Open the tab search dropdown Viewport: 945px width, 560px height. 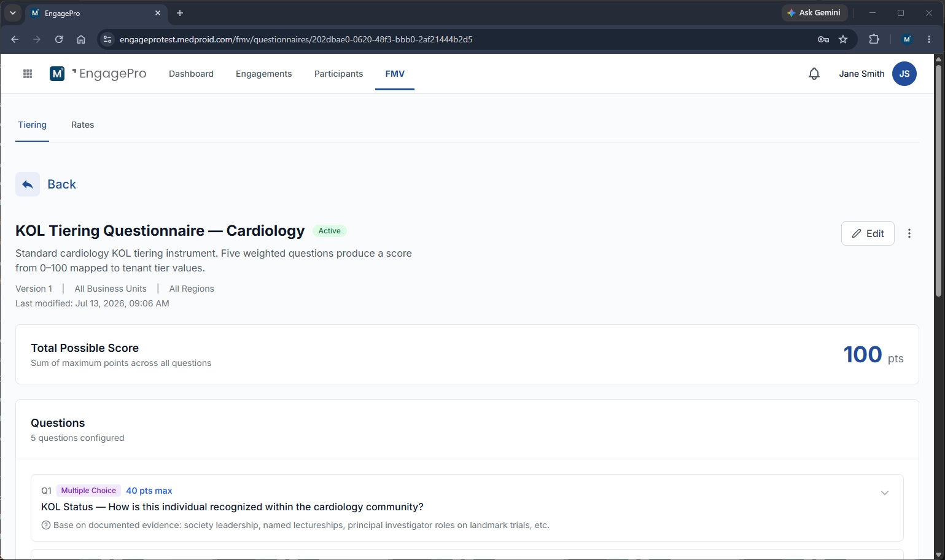pyautogui.click(x=12, y=13)
